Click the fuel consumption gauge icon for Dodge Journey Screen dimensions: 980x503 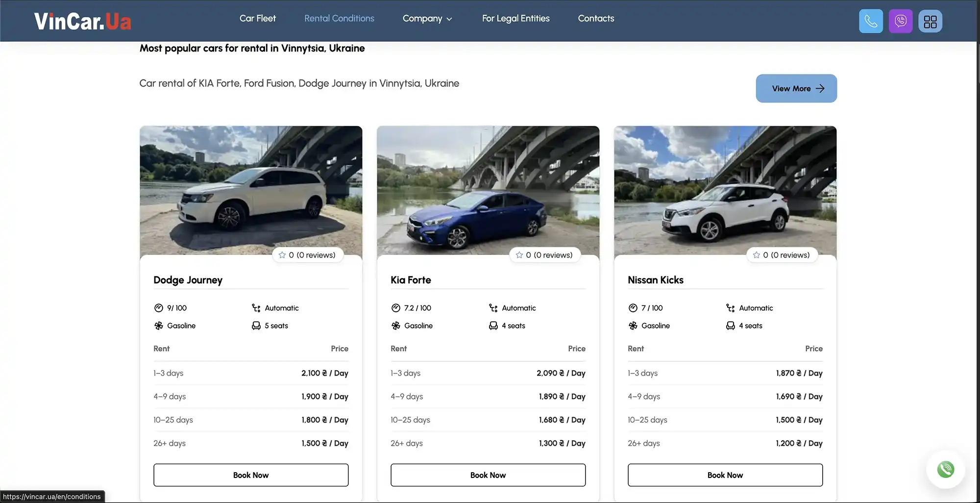click(159, 308)
